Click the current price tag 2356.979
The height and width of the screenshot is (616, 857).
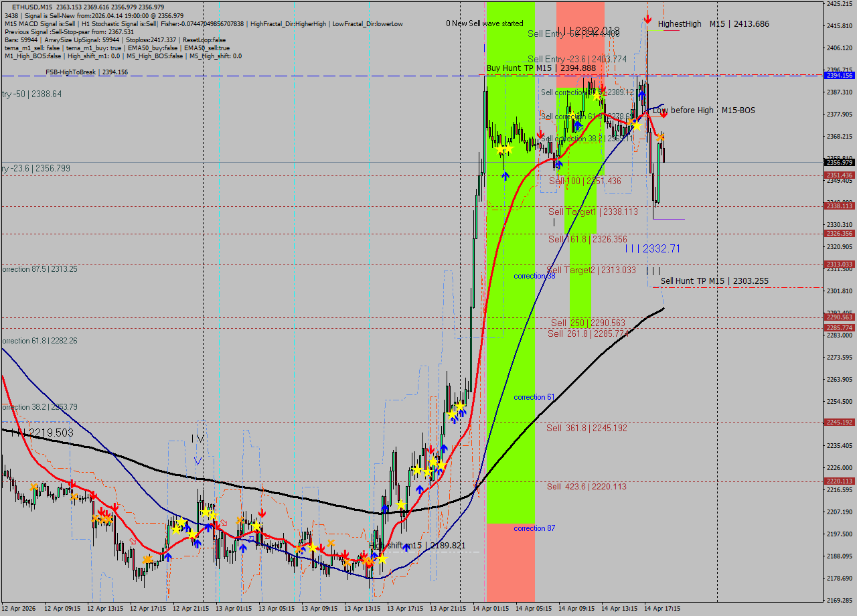click(x=839, y=163)
